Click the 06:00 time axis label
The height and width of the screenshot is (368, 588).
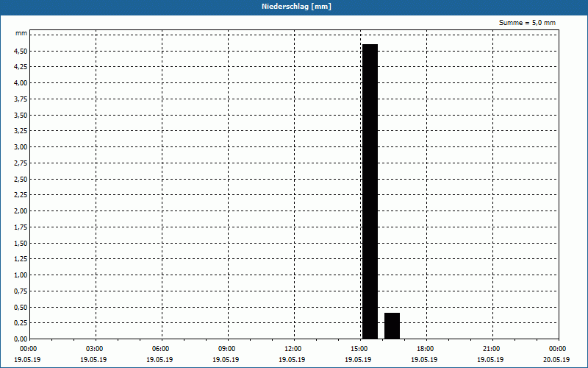pos(162,349)
